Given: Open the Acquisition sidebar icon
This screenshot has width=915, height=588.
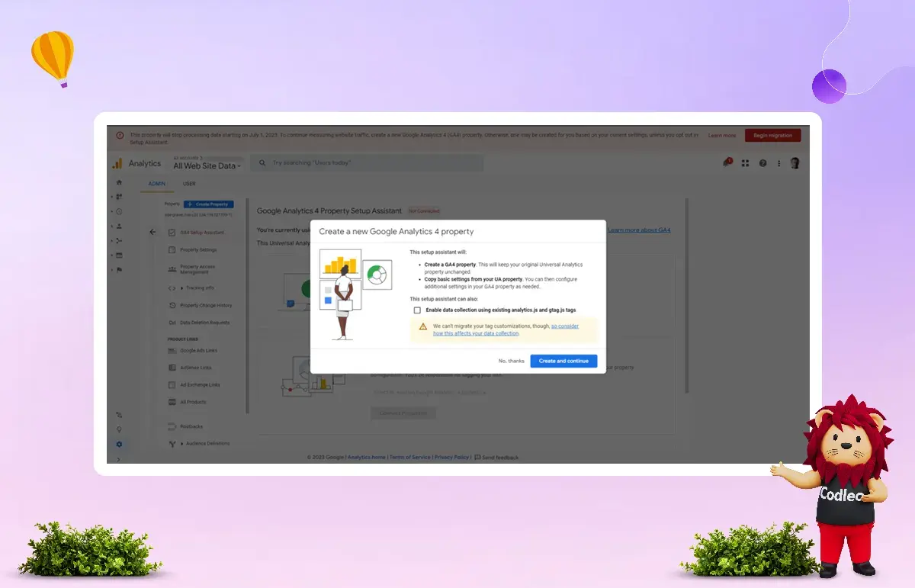Looking at the screenshot, I should tap(119, 240).
